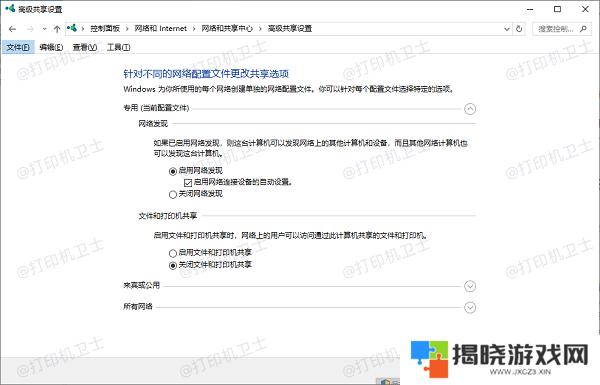Image resolution: width=600 pixels, height=385 pixels.
Task: Select 启用文件和打印机共享 radio button
Action: tap(173, 253)
